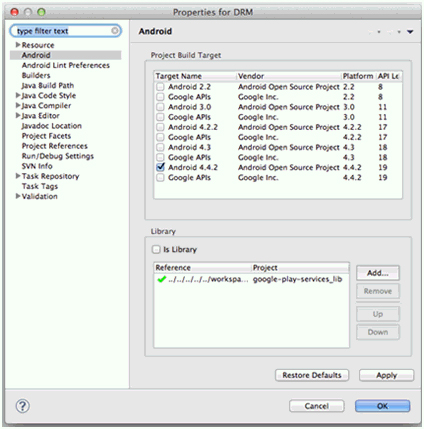
Task: Confirm with the OK button
Action: pos(382,406)
